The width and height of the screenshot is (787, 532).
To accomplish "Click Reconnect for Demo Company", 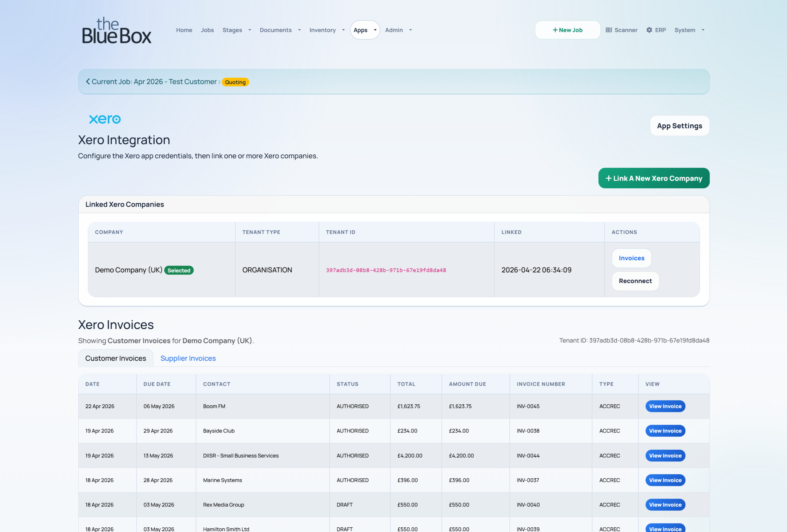I will [x=635, y=281].
